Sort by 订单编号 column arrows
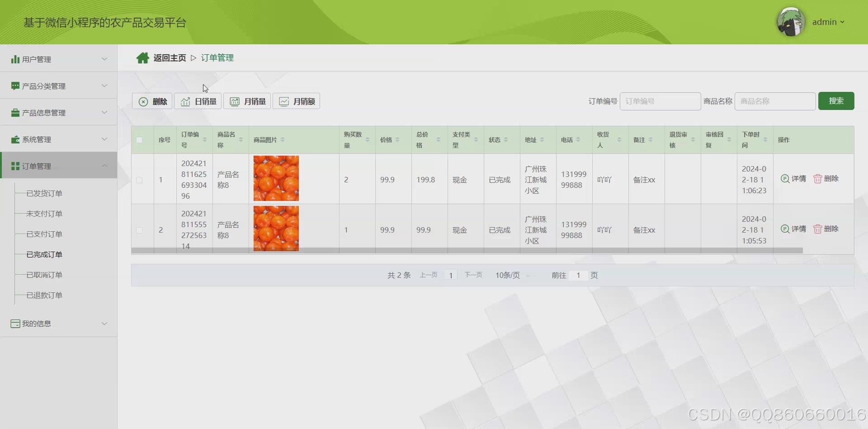The height and width of the screenshot is (429, 868). pyautogui.click(x=205, y=140)
